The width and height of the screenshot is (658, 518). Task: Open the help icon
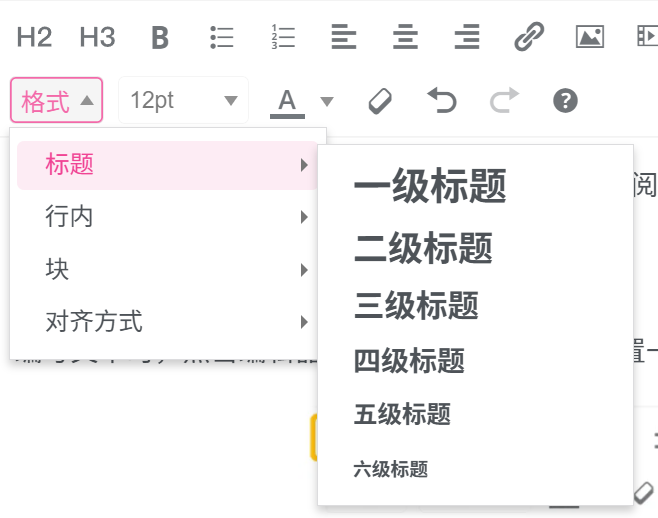coord(565,100)
